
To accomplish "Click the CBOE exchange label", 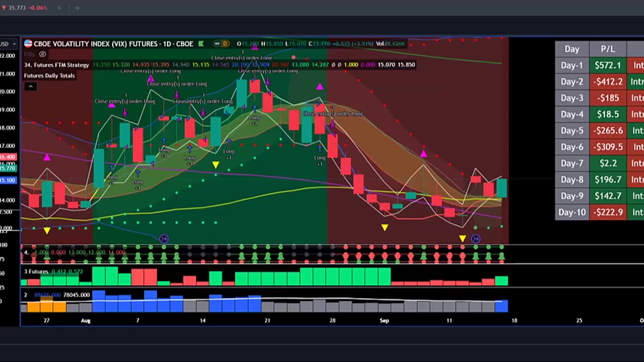I will click(184, 44).
